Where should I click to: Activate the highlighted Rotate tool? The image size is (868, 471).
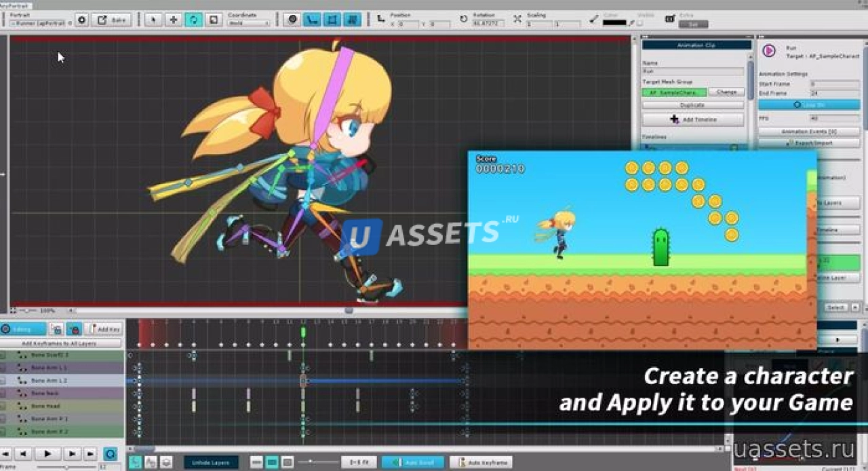point(194,20)
